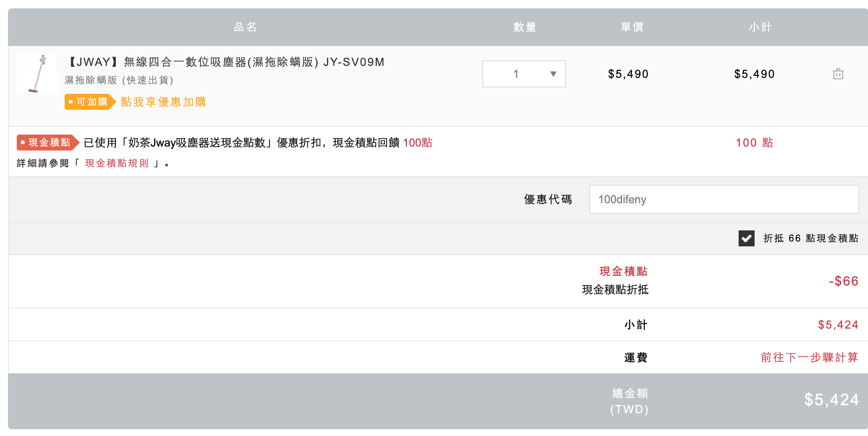This screenshot has width=868, height=436.
Task: Click the orange 可加購 tag
Action: 90,102
